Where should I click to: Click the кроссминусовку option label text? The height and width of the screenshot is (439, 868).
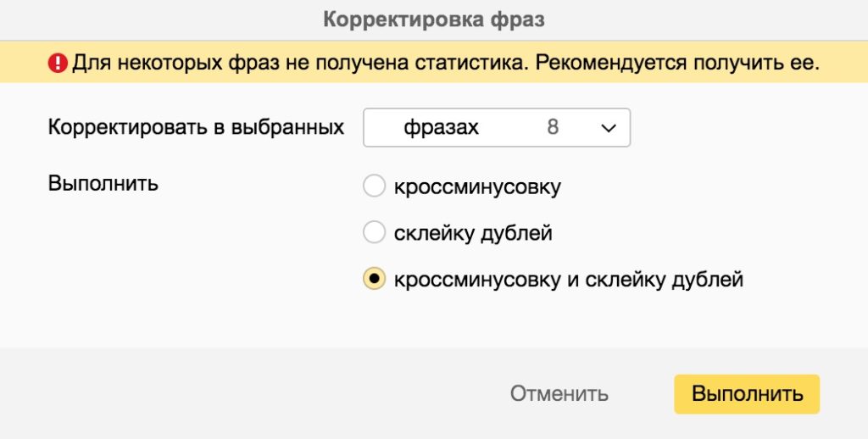[476, 187]
